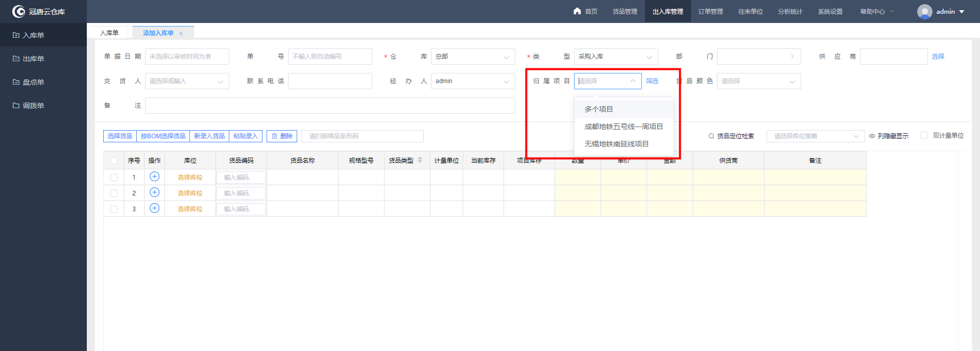The width and height of the screenshot is (980, 351).
Task: Click row 1 货品编码 input
Action: coord(241,178)
